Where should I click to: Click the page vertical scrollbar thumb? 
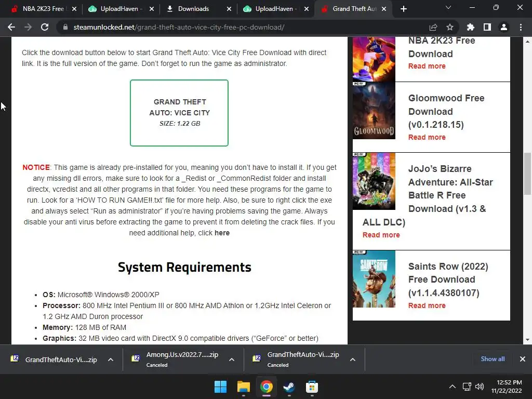pyautogui.click(x=527, y=174)
